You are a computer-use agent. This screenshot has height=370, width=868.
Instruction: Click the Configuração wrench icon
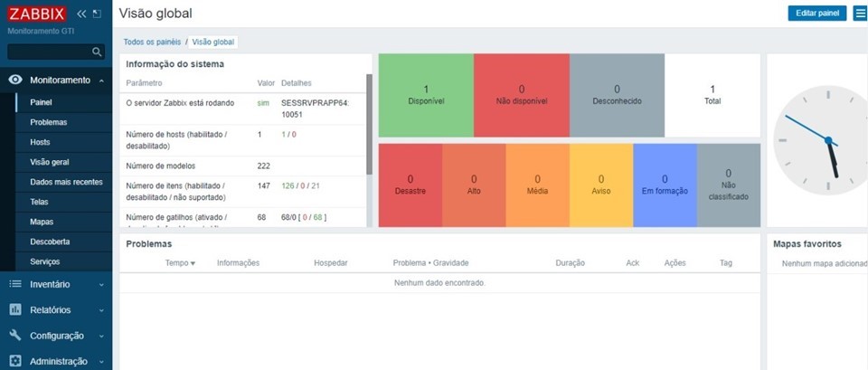(x=14, y=335)
